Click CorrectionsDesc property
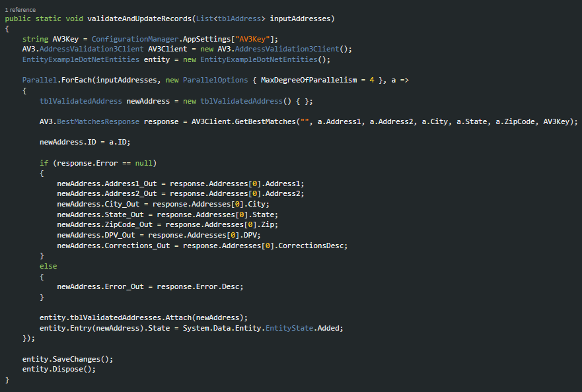 click(310, 245)
